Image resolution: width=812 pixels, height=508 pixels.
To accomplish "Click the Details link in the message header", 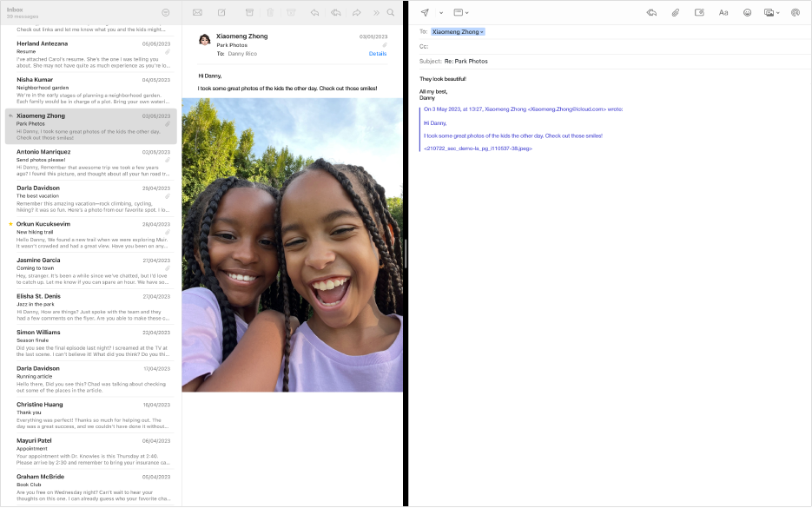I will 378,53.
